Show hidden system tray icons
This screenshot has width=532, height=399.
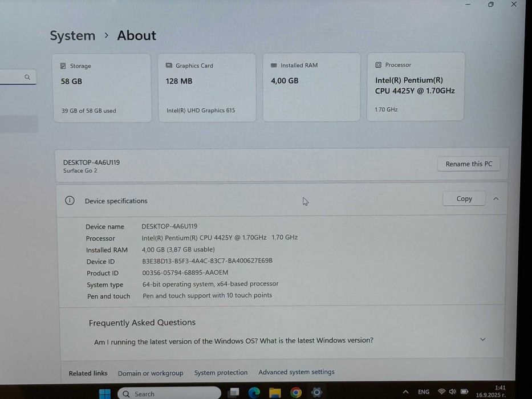point(406,392)
